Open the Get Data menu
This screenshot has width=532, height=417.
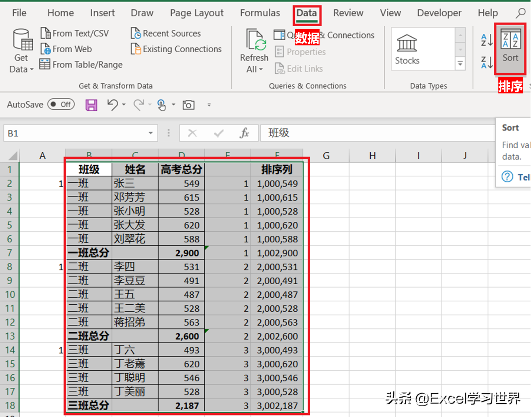tap(22, 51)
